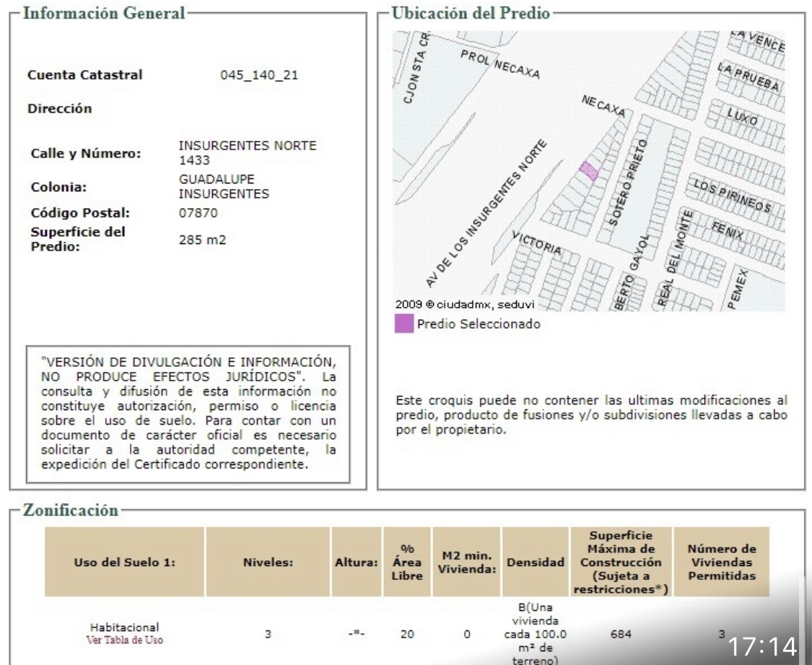Click the Densidad column header
The image size is (812, 665).
point(536,562)
